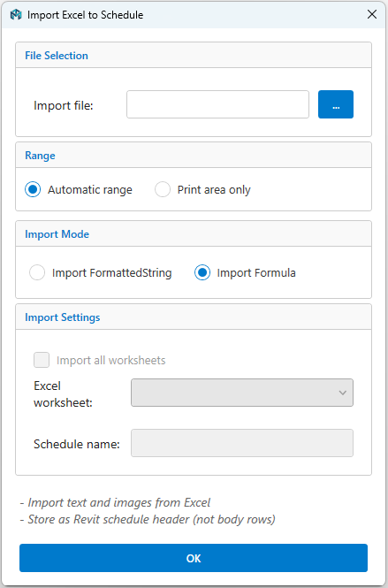This screenshot has height=588, width=388.
Task: Click the Import file path field
Action: pyautogui.click(x=217, y=104)
